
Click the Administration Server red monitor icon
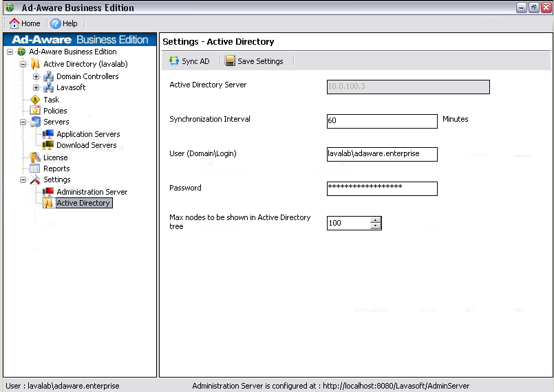pyautogui.click(x=48, y=192)
